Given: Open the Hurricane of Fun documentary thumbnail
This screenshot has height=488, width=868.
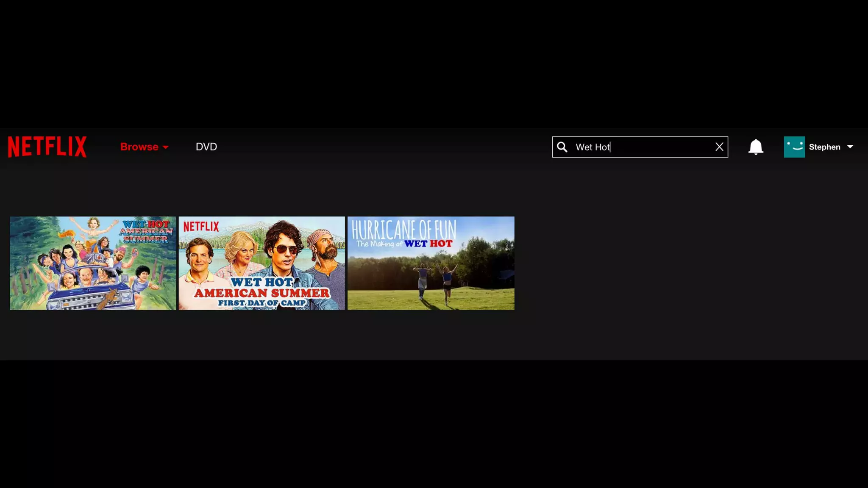Looking at the screenshot, I should [x=431, y=263].
